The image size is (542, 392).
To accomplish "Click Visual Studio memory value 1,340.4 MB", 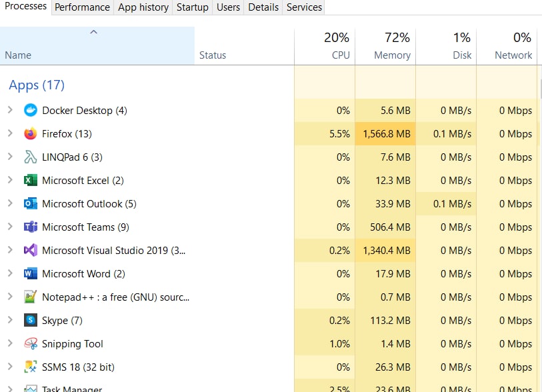I will coord(387,250).
